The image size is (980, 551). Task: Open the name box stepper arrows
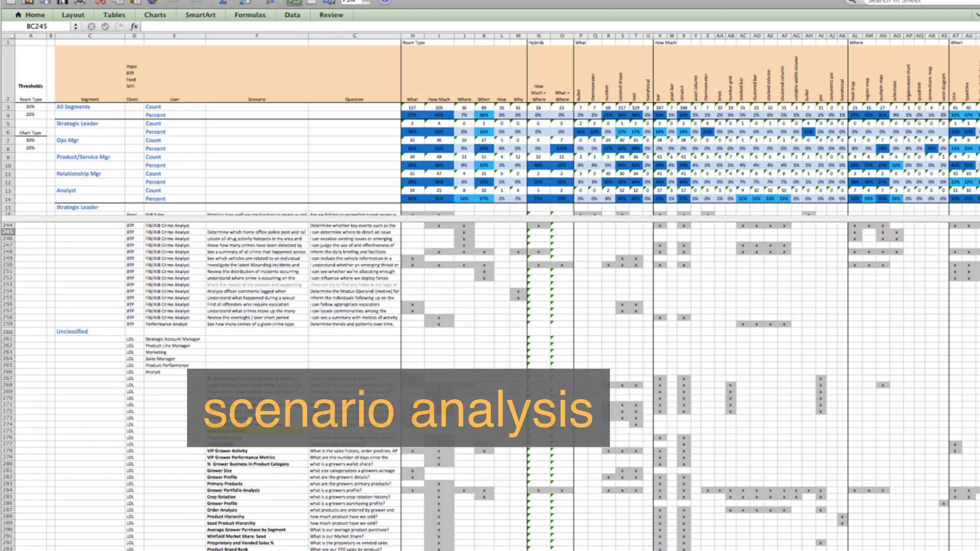click(x=76, y=26)
